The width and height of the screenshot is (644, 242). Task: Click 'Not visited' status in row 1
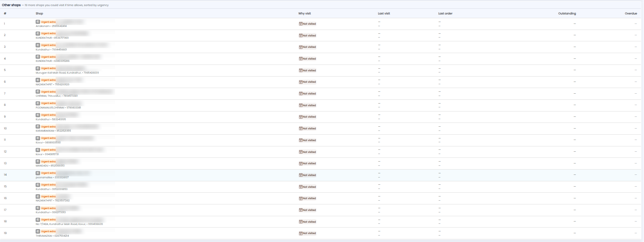(307, 24)
